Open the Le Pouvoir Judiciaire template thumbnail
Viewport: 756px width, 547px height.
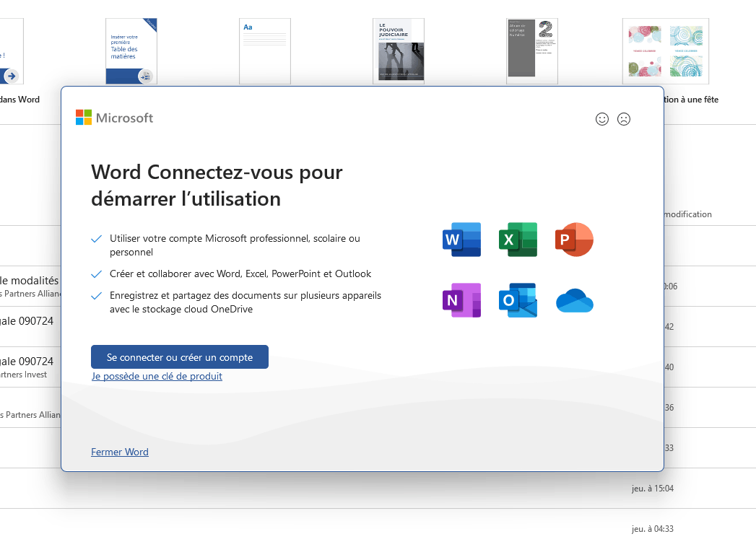(399, 51)
